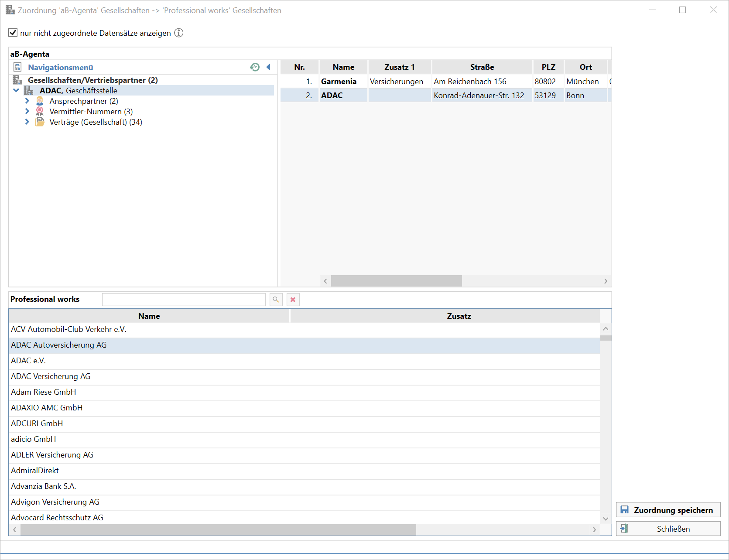The width and height of the screenshot is (729, 560).
Task: Expand the Verträge (Gesellschaft) (34) node
Action: pos(27,122)
